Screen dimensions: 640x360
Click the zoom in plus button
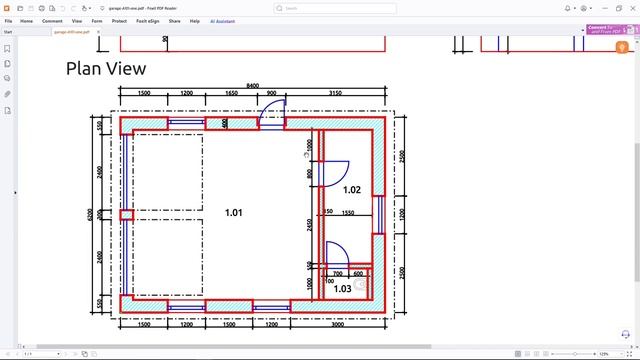tap(595, 354)
